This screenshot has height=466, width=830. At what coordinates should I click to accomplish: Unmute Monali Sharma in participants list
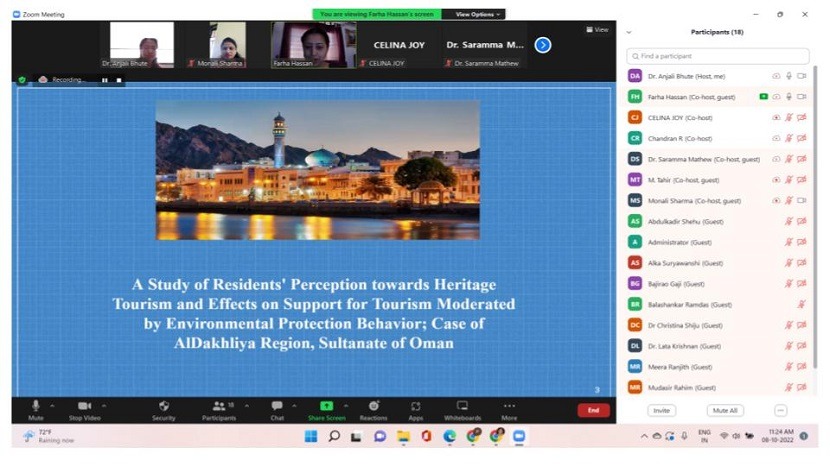click(789, 201)
